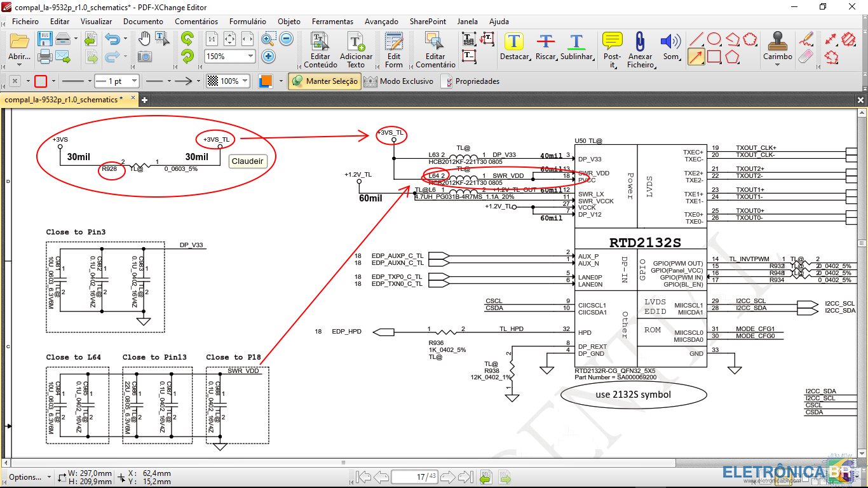Open the Ferramentas menu
This screenshot has height=488, width=868.
pyautogui.click(x=332, y=22)
